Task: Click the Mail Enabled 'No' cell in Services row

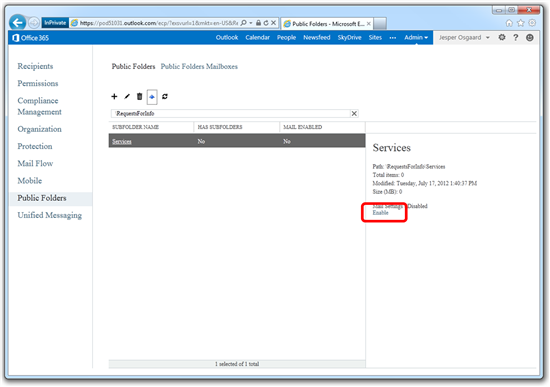Action: coord(287,141)
